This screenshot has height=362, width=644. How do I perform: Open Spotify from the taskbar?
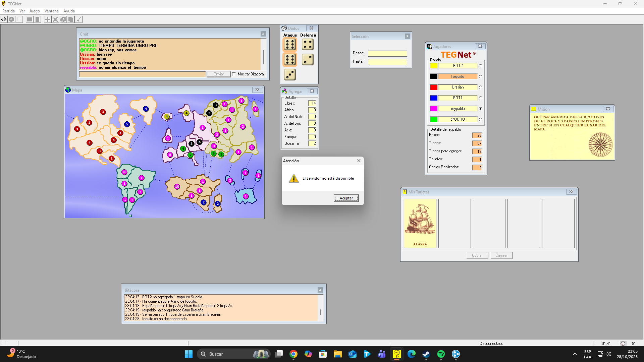coord(441,354)
